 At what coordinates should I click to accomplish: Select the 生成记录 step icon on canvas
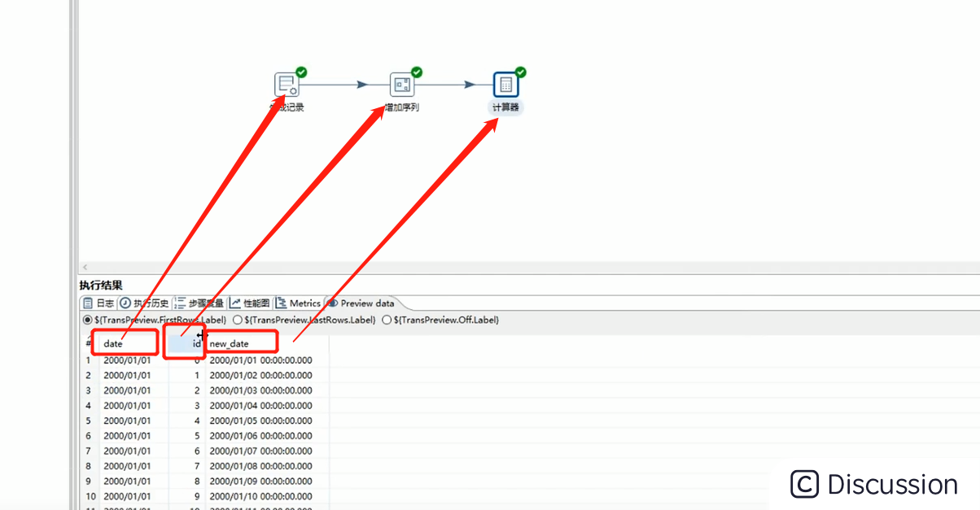(x=287, y=85)
